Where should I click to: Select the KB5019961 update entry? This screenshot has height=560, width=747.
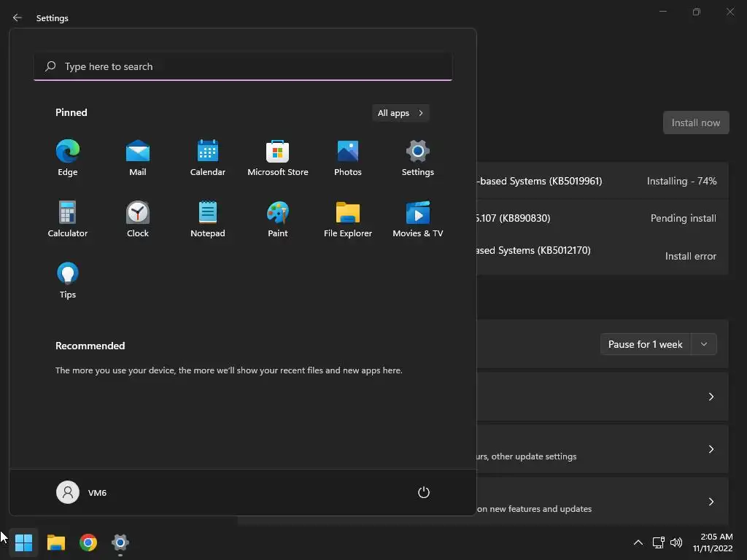602,181
